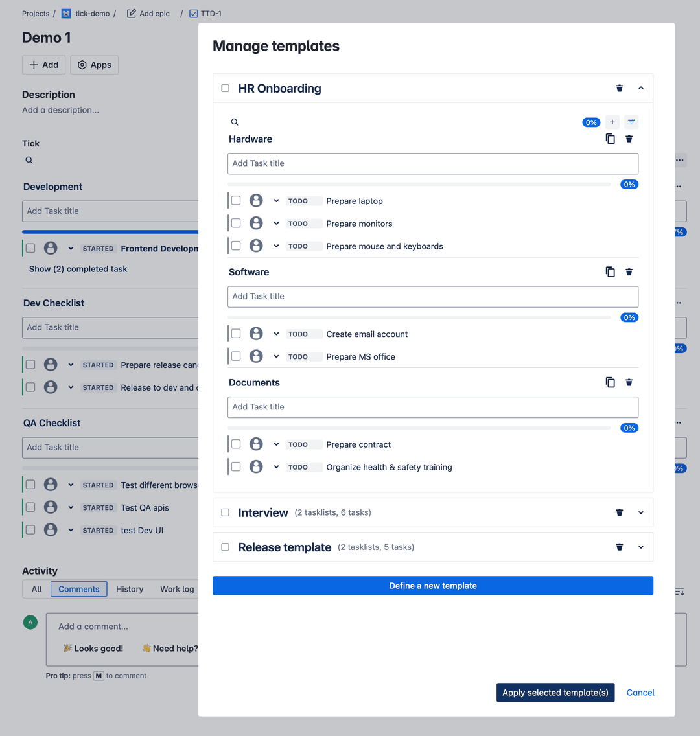Check off Prepare monitors task
The height and width of the screenshot is (736, 700).
point(236,223)
